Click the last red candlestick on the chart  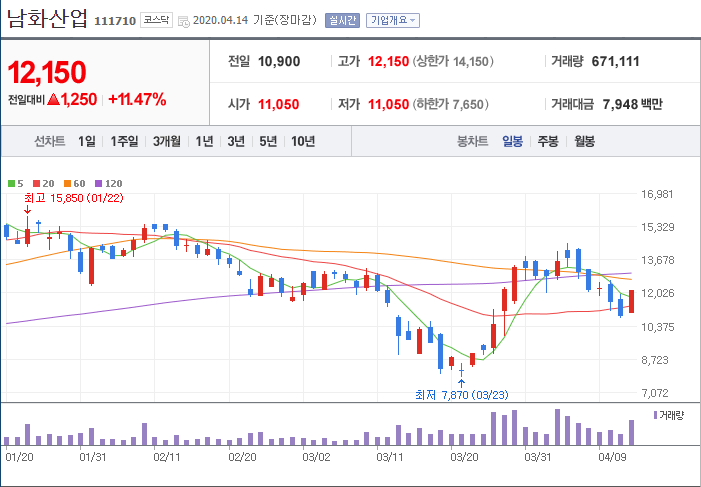(631, 301)
